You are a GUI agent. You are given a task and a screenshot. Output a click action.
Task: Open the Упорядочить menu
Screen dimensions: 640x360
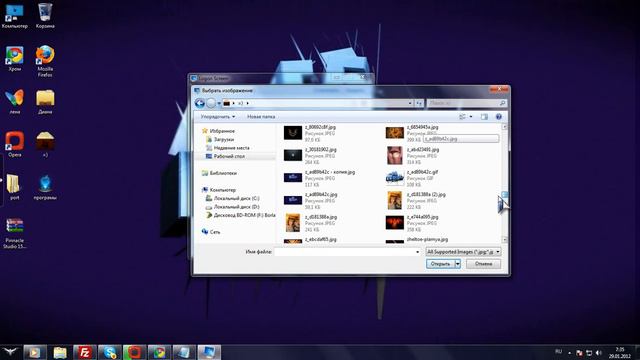(218, 117)
